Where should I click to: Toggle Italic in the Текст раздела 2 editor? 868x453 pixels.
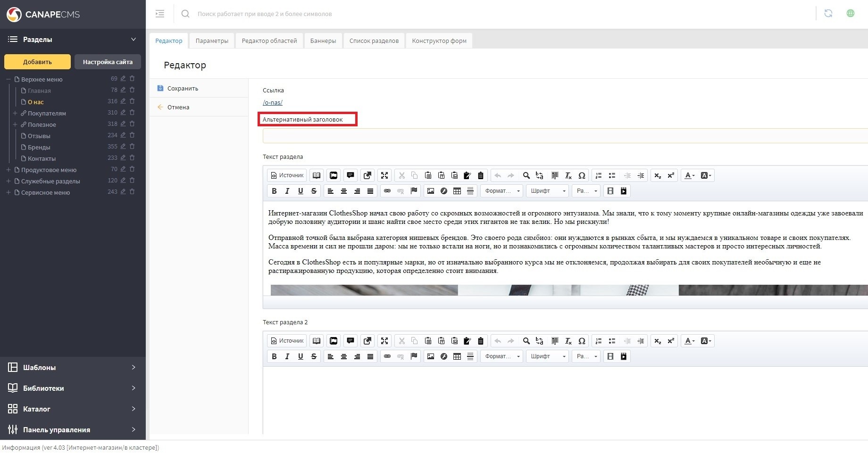(287, 356)
